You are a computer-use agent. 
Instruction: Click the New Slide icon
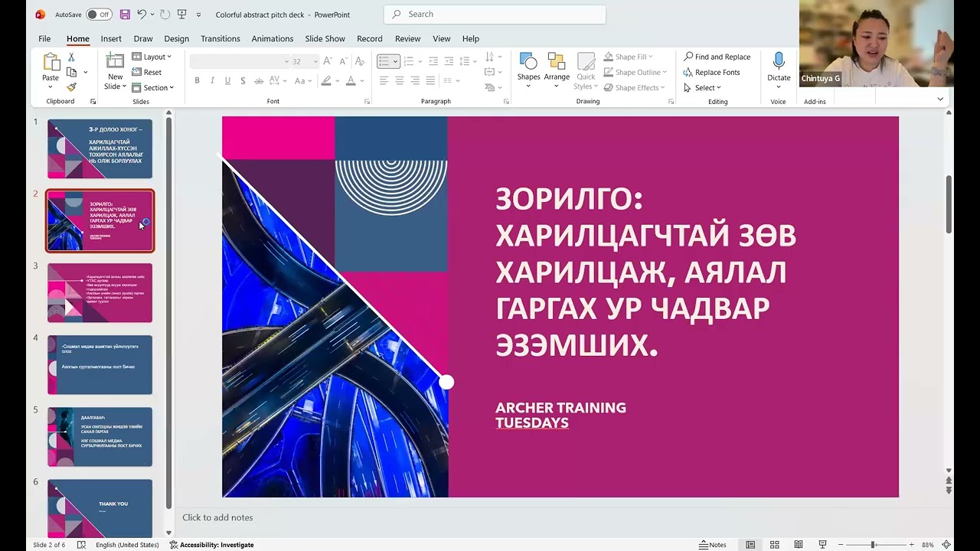115,62
